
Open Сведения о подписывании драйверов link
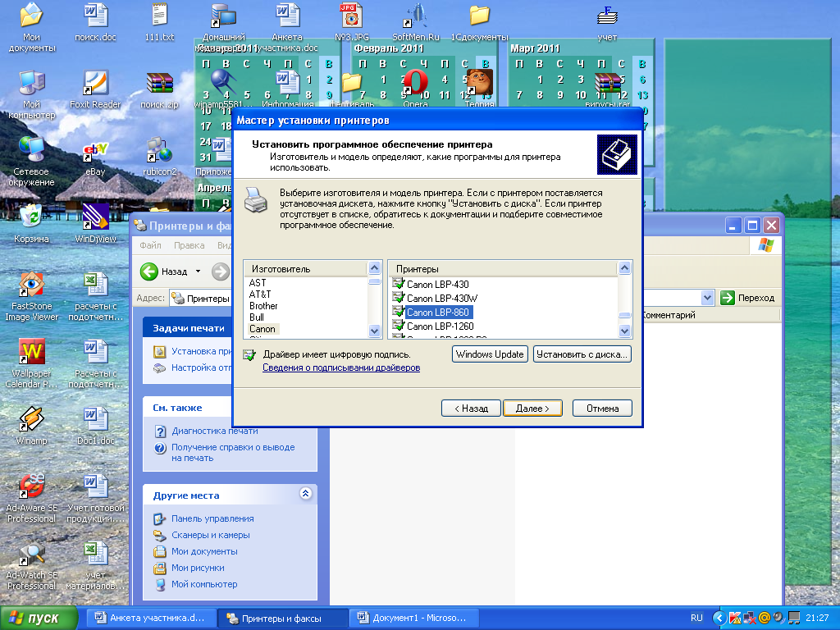coord(341,367)
